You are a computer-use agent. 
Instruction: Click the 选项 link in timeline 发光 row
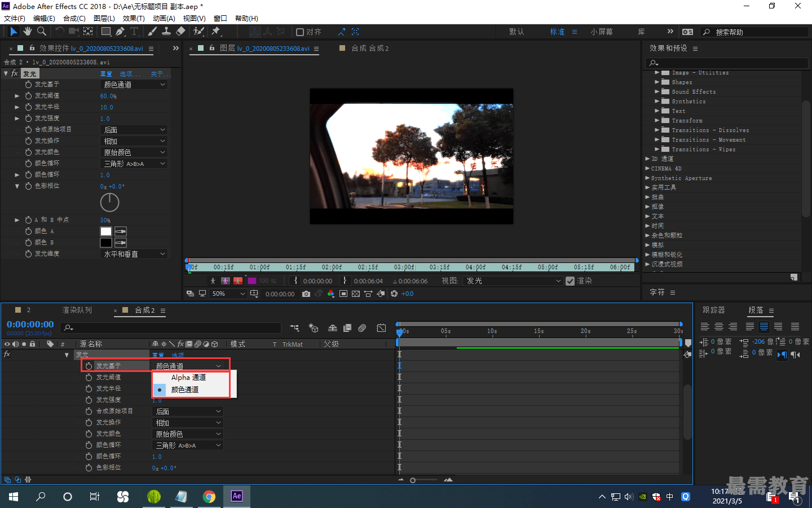pyautogui.click(x=178, y=355)
